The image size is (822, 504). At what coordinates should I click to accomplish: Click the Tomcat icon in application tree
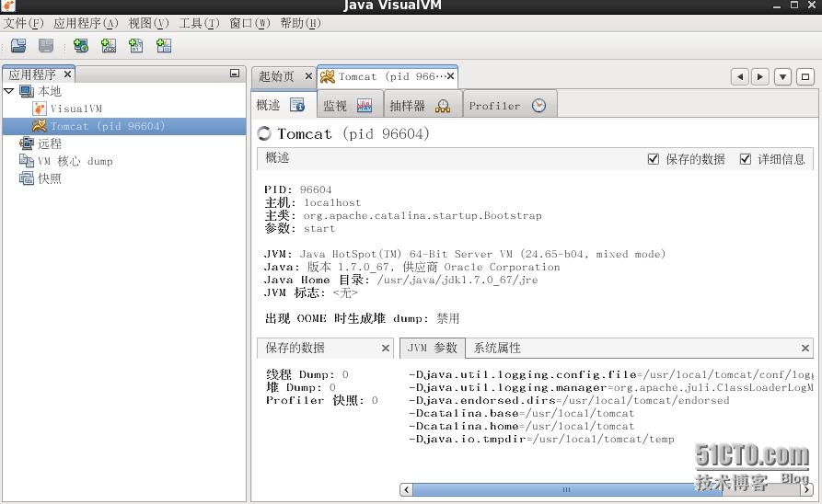tap(39, 126)
